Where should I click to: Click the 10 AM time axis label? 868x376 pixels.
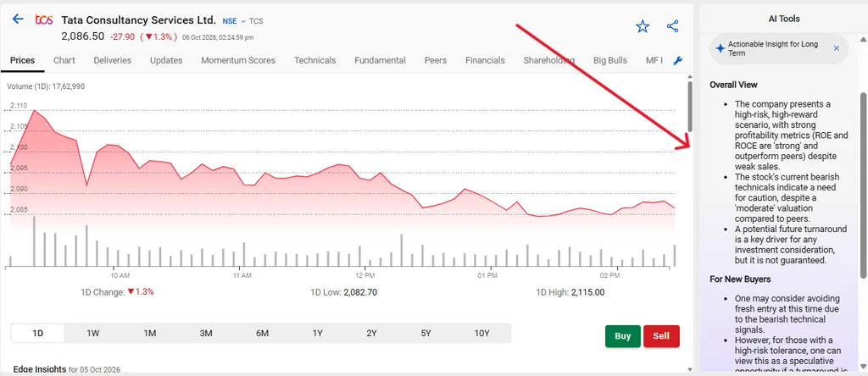click(120, 275)
